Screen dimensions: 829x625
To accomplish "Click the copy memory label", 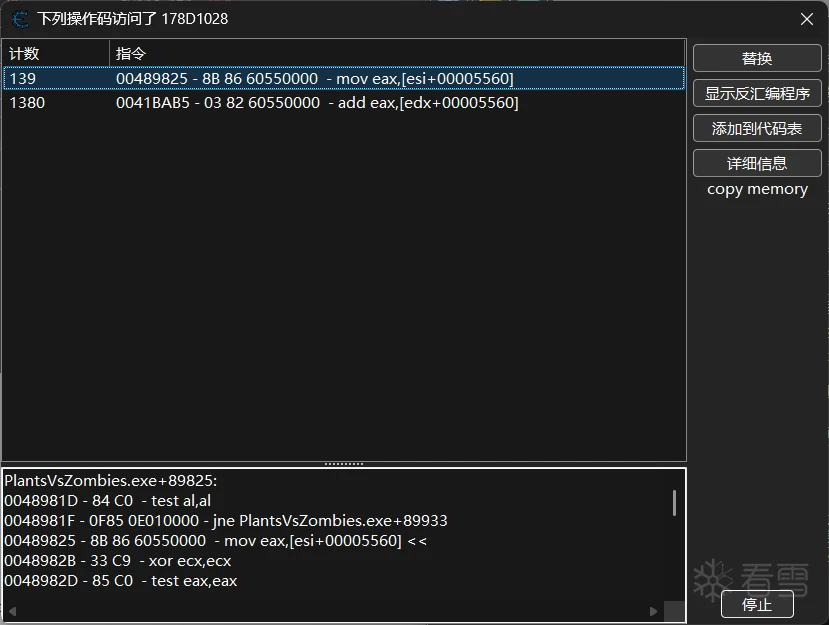I will (757, 189).
